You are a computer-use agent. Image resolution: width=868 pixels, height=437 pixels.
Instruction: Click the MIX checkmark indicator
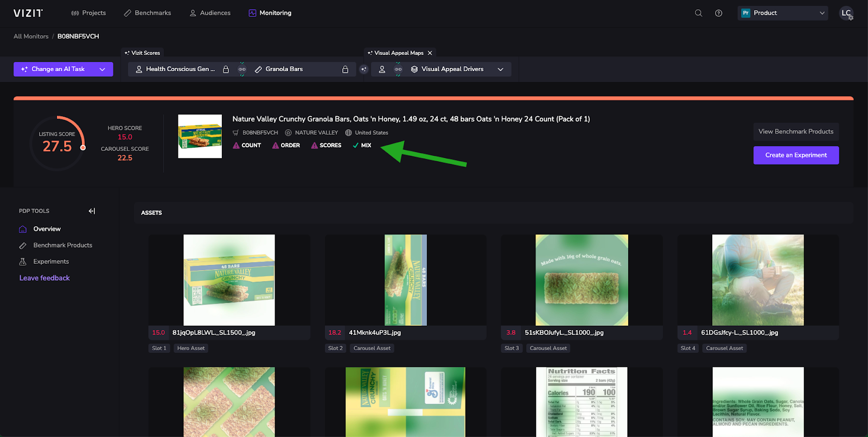pyautogui.click(x=362, y=145)
